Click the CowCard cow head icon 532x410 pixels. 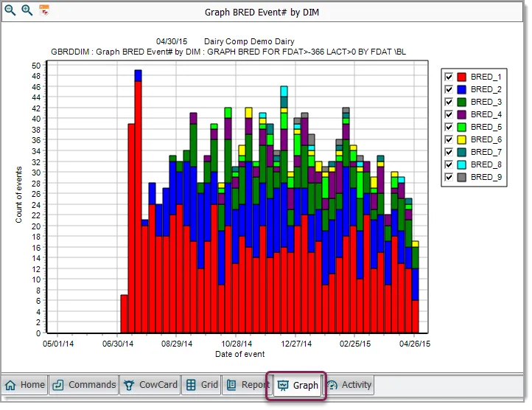[x=129, y=385]
